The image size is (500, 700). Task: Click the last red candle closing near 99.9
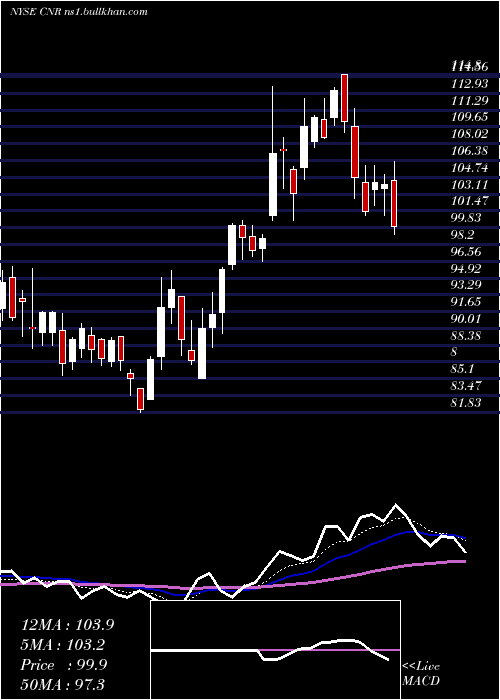point(394,203)
